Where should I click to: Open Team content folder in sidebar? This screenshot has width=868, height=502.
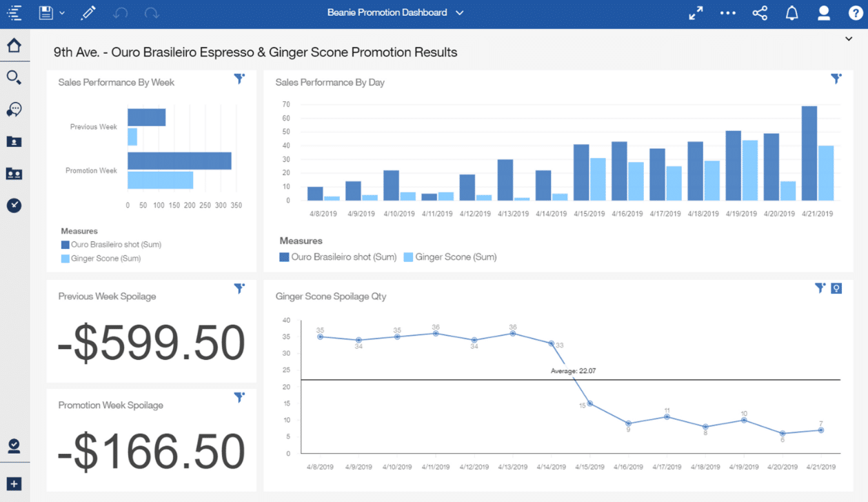(14, 173)
